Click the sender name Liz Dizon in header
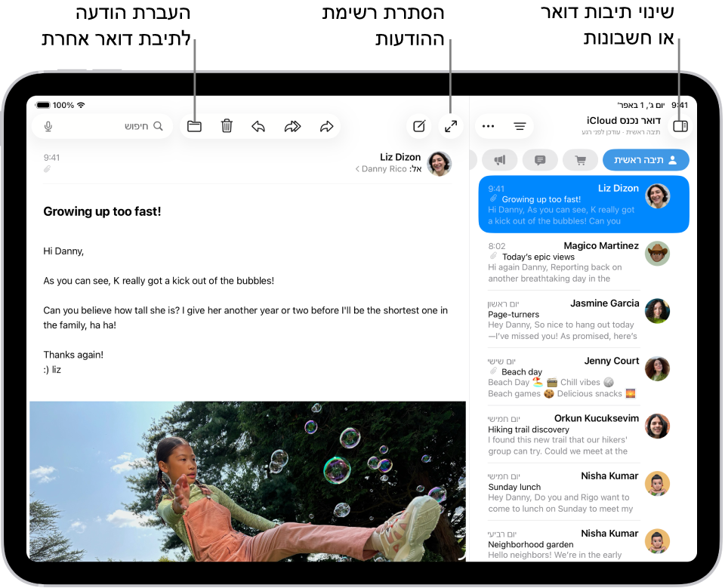This screenshot has height=588, width=725. (x=400, y=157)
